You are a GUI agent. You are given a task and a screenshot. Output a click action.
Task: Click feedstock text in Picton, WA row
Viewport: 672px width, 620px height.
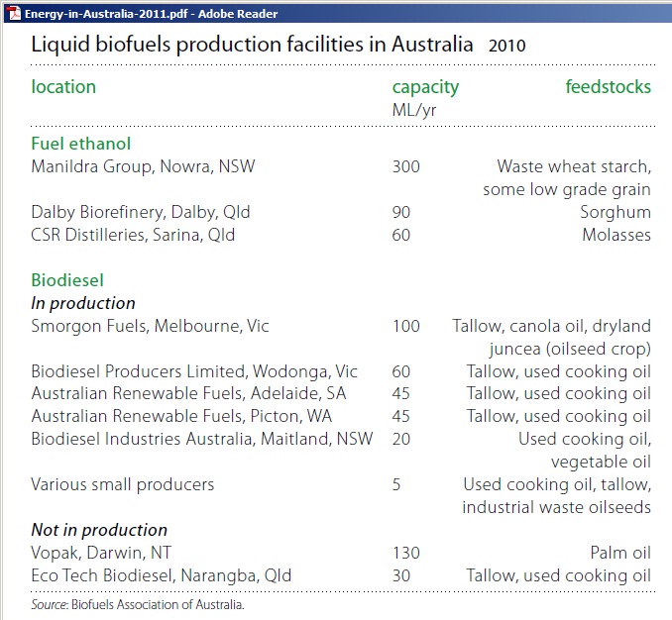[559, 417]
